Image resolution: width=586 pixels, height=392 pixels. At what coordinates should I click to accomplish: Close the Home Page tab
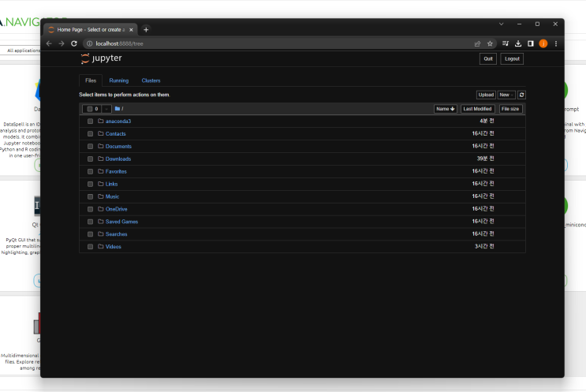click(x=131, y=29)
